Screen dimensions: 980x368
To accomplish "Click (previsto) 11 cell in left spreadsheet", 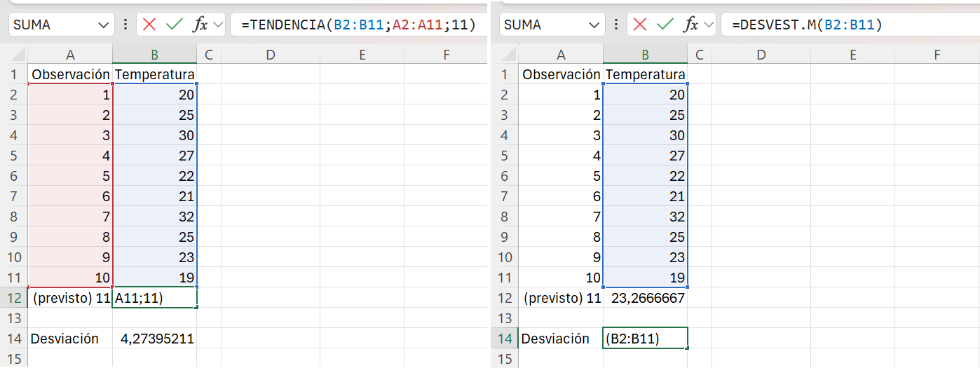I will click(x=70, y=298).
